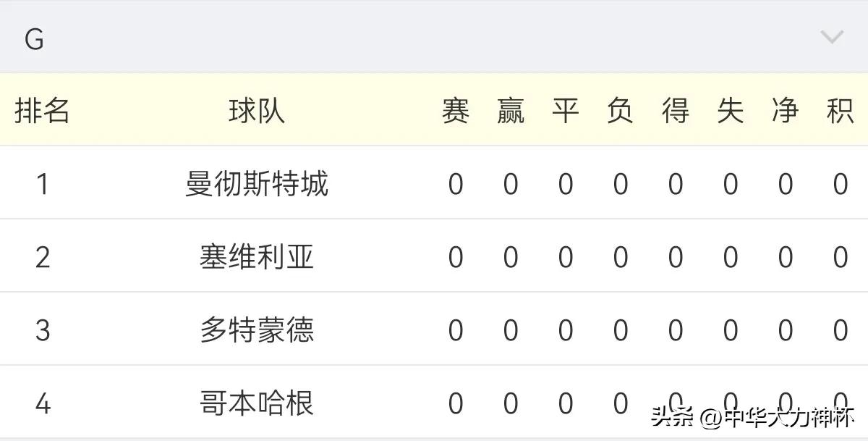The width and height of the screenshot is (868, 441).
Task: Sort by the 积 points column header
Action: (x=841, y=110)
